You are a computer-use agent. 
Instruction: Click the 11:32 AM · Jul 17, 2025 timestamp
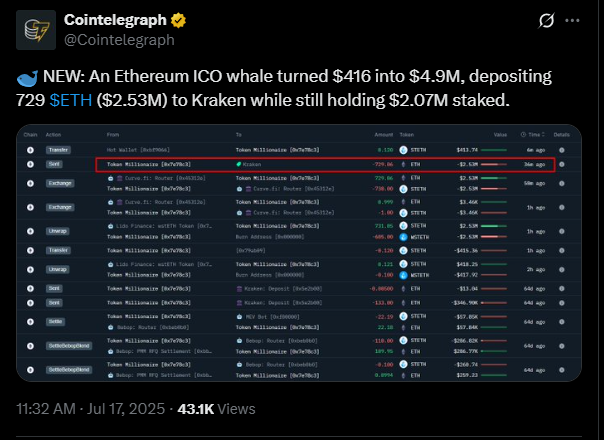coord(91,409)
